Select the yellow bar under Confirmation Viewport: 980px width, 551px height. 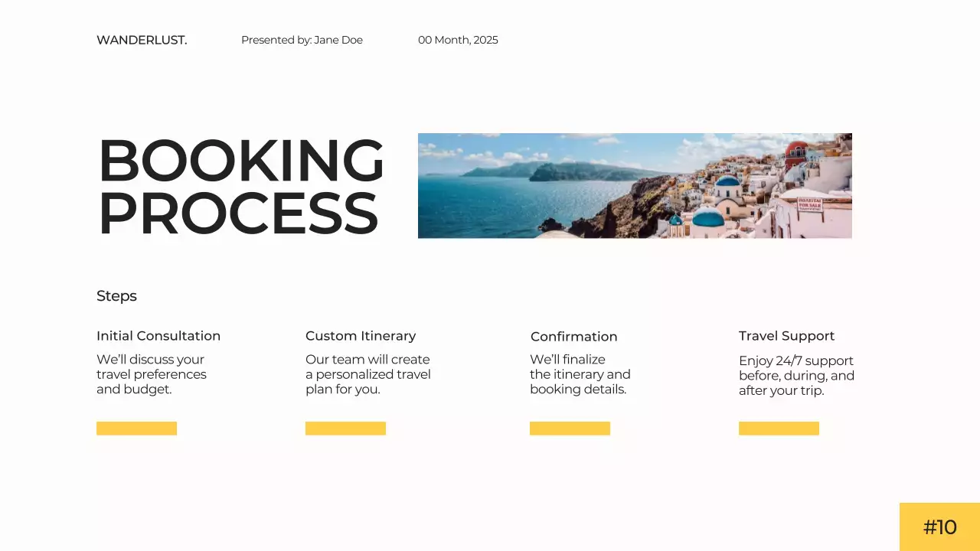click(570, 428)
